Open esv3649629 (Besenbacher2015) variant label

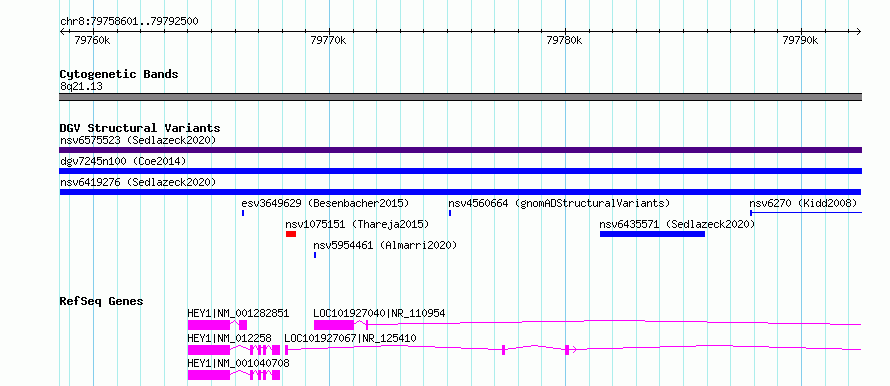(x=325, y=203)
